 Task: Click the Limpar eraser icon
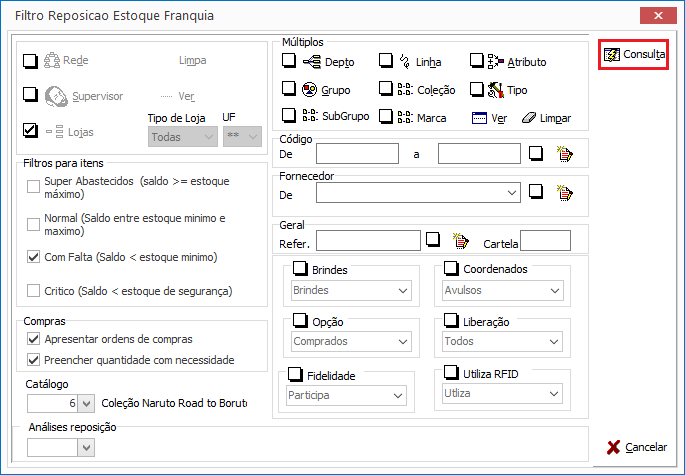coord(529,118)
